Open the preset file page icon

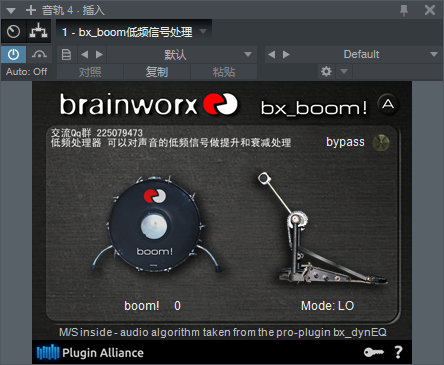click(x=66, y=54)
